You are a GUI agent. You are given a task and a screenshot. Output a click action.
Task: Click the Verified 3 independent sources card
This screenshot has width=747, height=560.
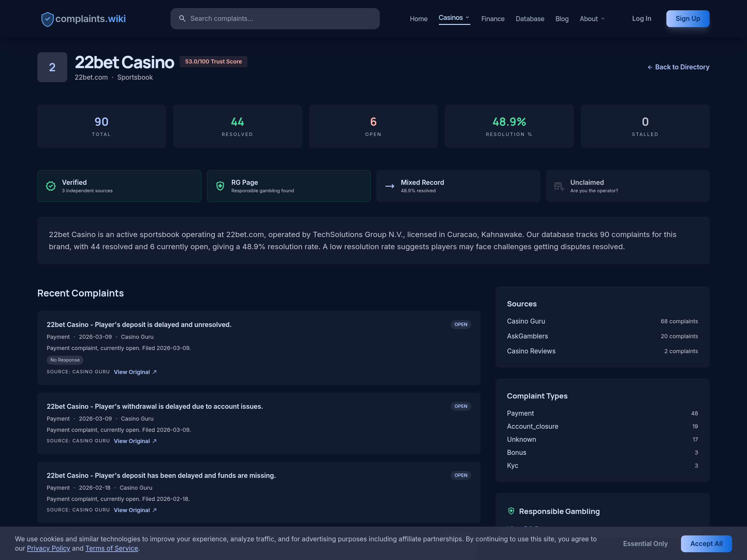119,186
